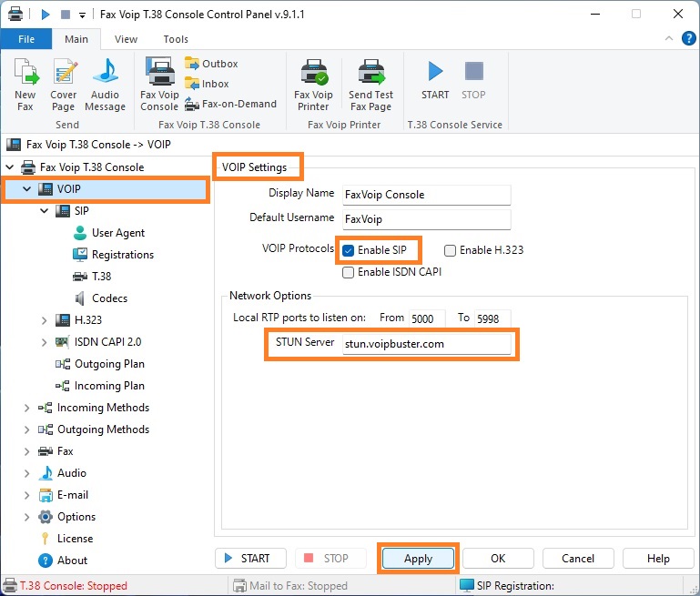
Task: Select the VOIP node in the tree
Action: pos(106,189)
